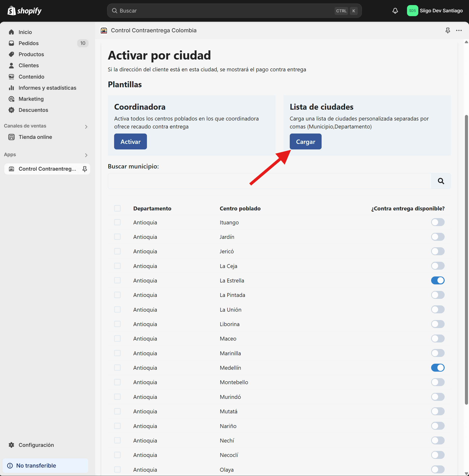The image size is (469, 476).
Task: Click the Pedidos inbox icon
Action: [11, 43]
